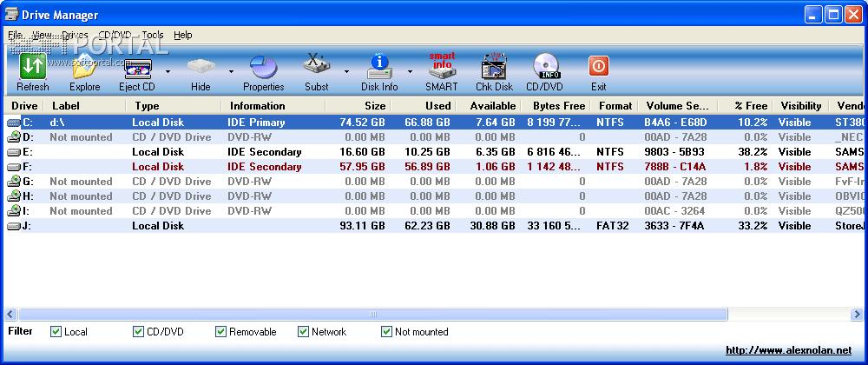Select volume serial 00AC - 3264
Viewport: 868px width, 365px height.
coord(675,210)
